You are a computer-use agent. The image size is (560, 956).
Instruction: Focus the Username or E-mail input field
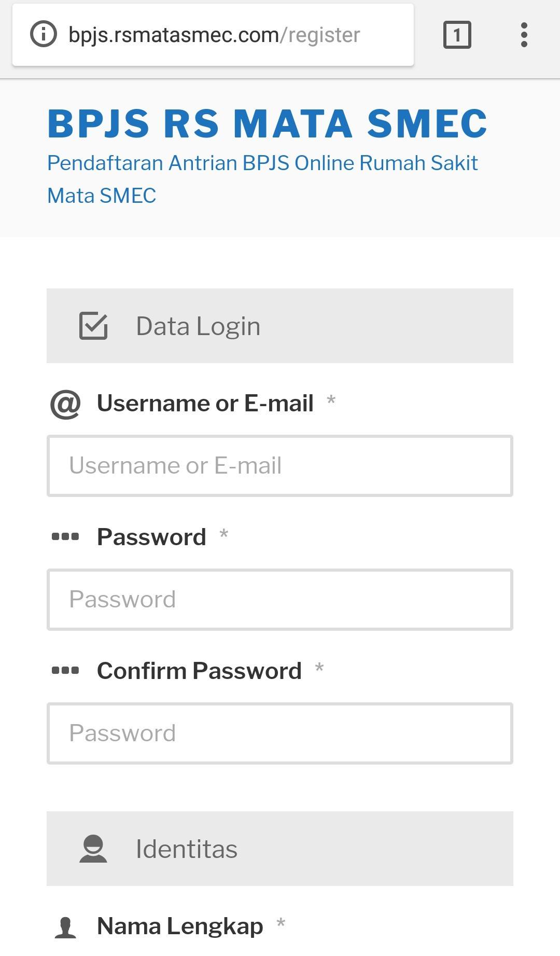click(280, 466)
